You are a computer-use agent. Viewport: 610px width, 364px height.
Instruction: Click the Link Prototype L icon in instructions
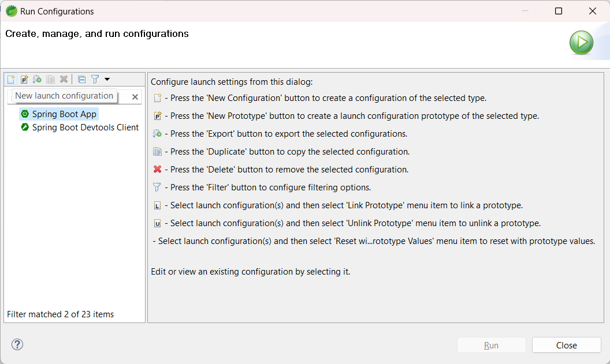[157, 205]
